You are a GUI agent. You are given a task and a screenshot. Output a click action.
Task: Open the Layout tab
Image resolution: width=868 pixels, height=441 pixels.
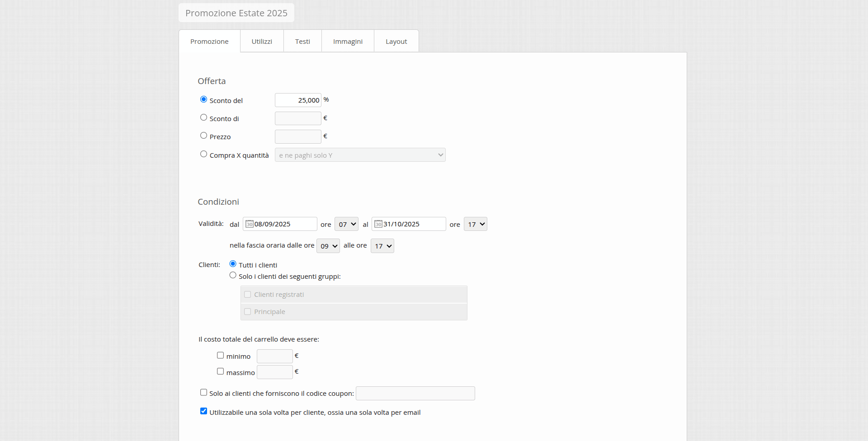[396, 42]
